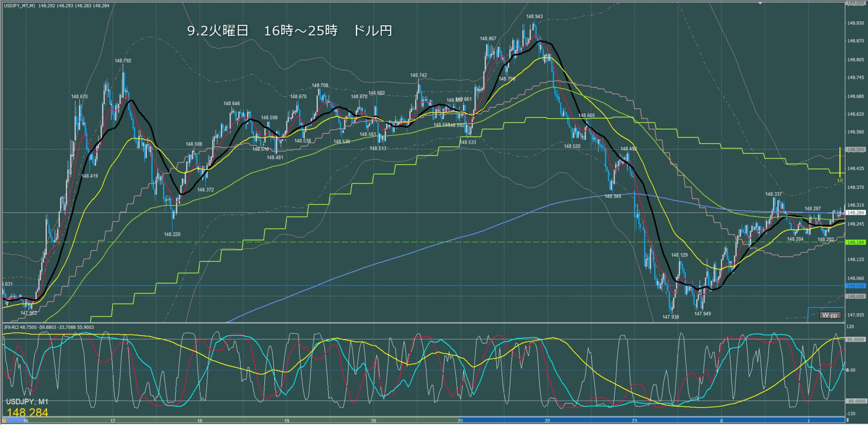
Task: Click the orange square on the time bar
Action: point(5,420)
